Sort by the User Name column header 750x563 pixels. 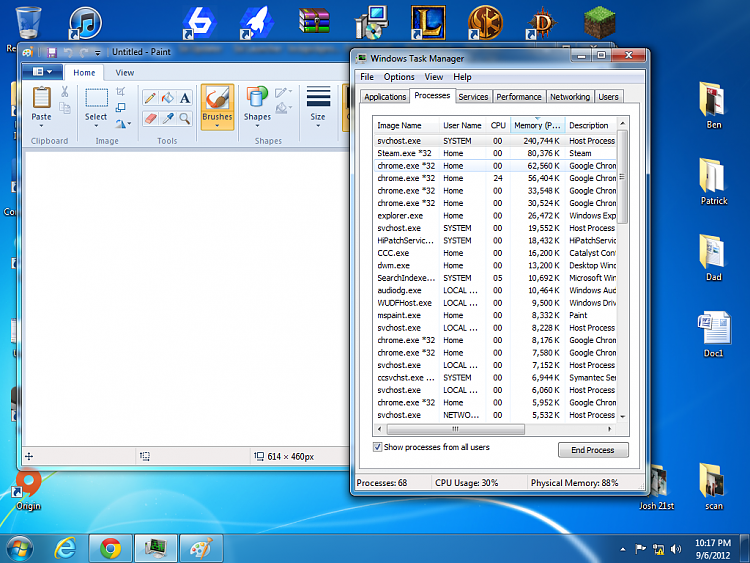(x=462, y=125)
